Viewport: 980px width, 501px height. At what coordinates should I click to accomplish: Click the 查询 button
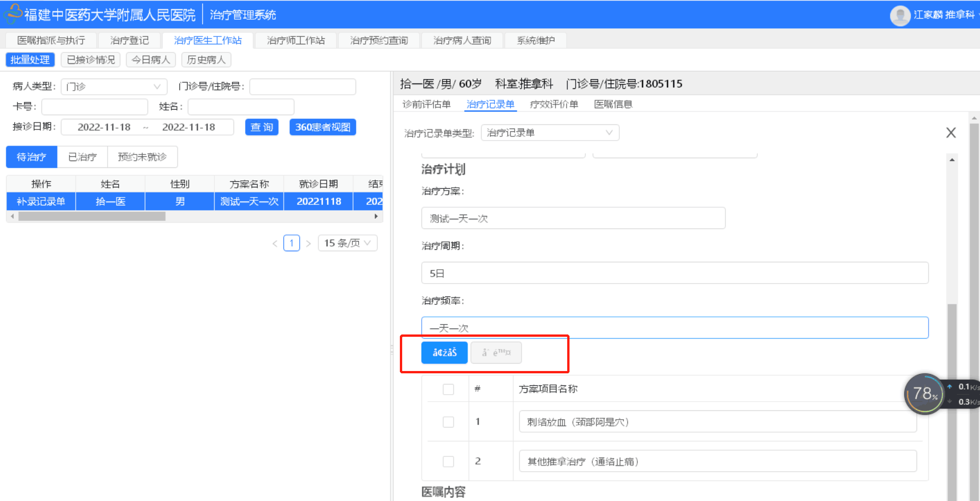click(x=262, y=127)
